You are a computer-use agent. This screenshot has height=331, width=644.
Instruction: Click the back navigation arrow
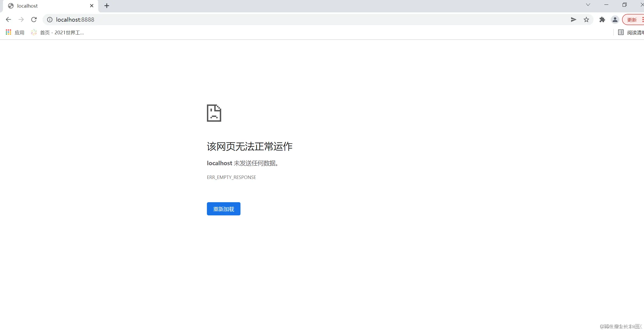[8, 20]
